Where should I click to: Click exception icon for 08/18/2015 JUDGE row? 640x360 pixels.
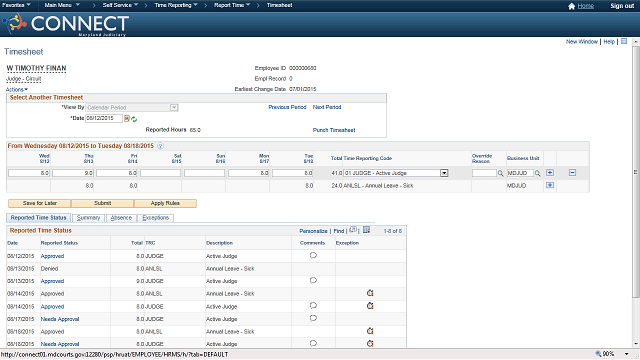[x=370, y=344]
